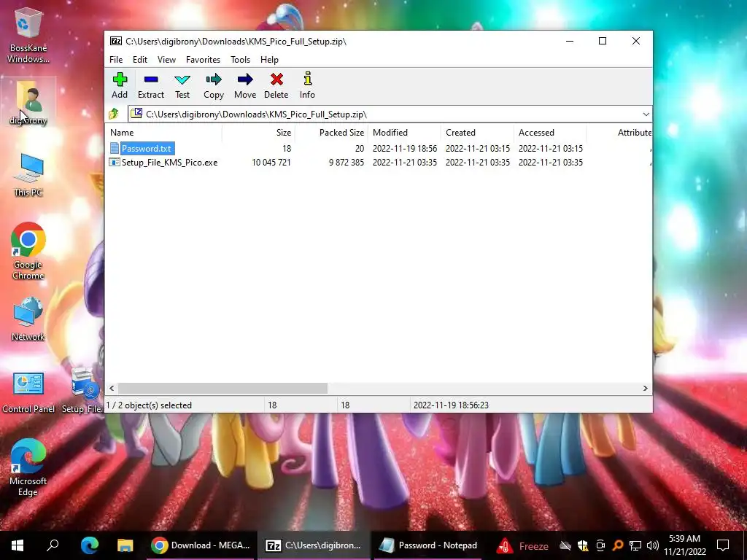Select Setup_File_KMS_Pico.exe file icon
This screenshot has width=747, height=560.
[115, 163]
